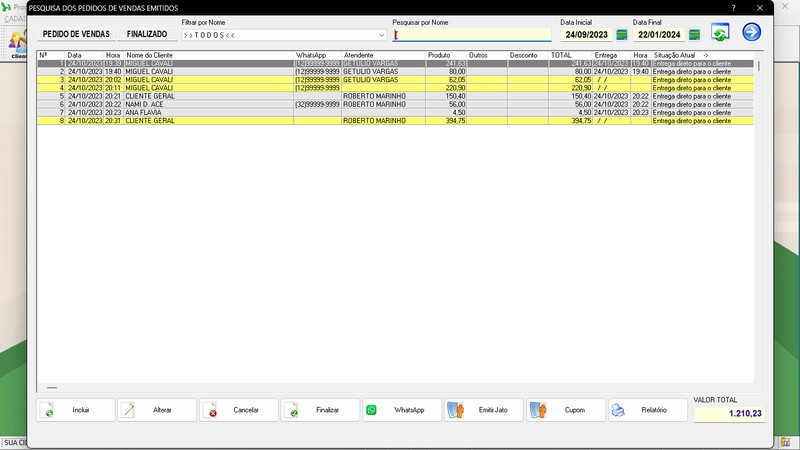Click the Incluir new order button
This screenshot has height=450, width=800.
coord(75,410)
